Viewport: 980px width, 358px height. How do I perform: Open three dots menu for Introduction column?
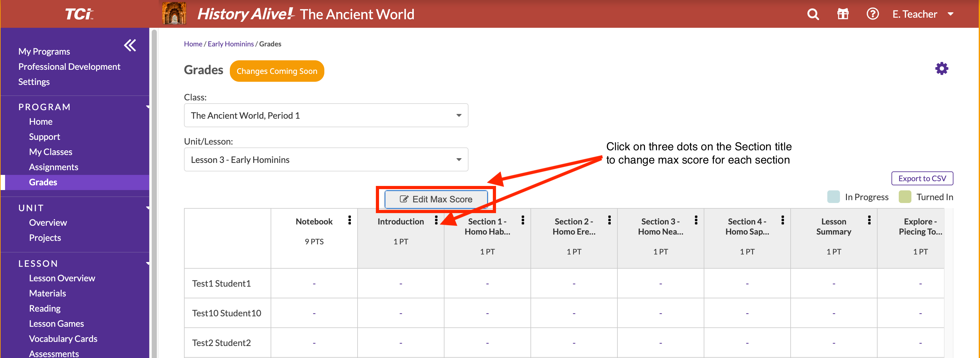pyautogui.click(x=436, y=220)
